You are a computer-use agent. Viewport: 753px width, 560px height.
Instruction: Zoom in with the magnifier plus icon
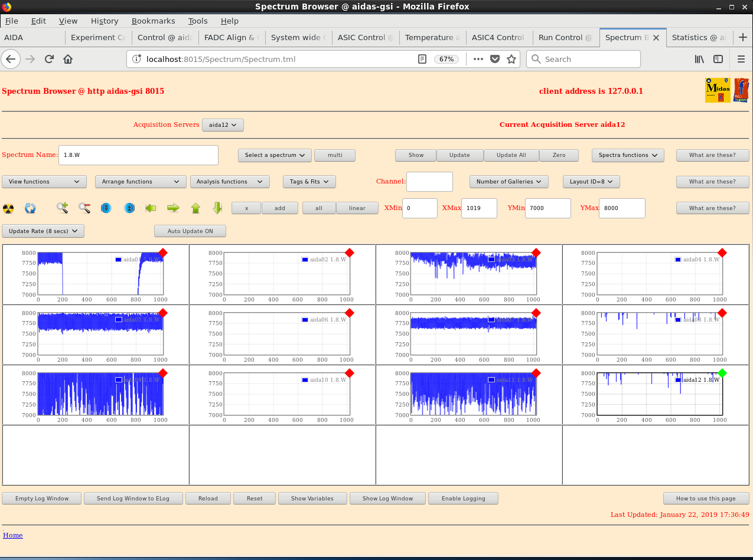coord(62,208)
